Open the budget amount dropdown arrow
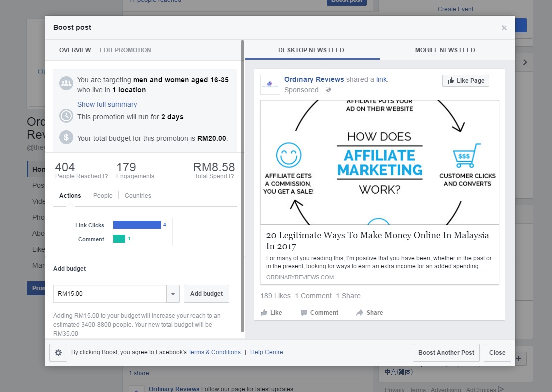Screen dimensions: 552x392 coord(173,294)
